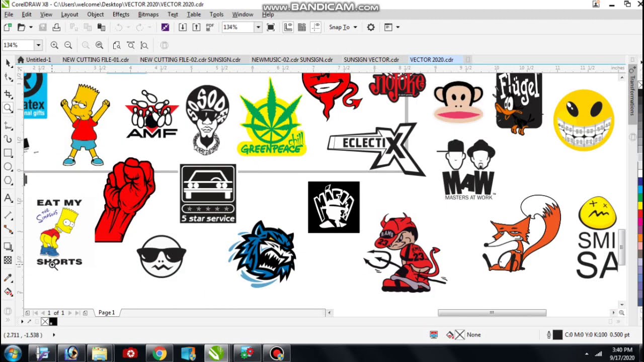Select the Rectangle tool

tap(8, 153)
